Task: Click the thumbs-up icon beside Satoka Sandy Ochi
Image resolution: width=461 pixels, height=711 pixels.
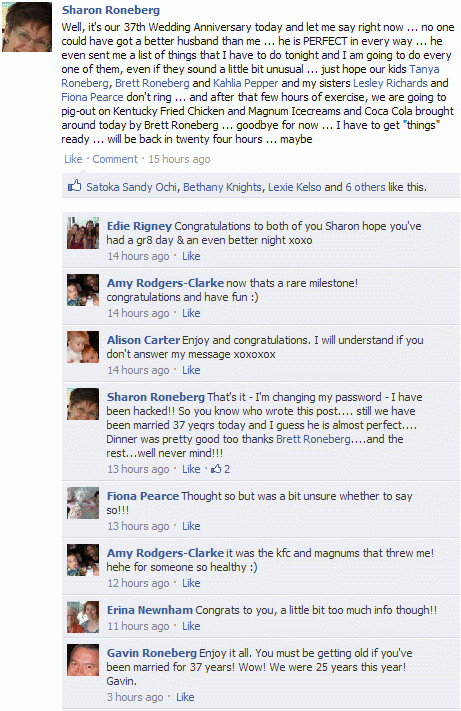Action: click(x=74, y=186)
